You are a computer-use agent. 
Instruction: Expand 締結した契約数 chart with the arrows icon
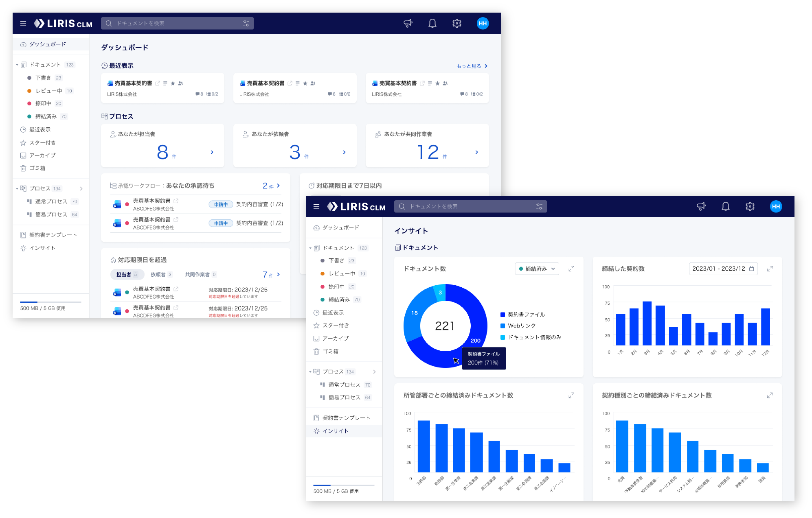pos(770,269)
